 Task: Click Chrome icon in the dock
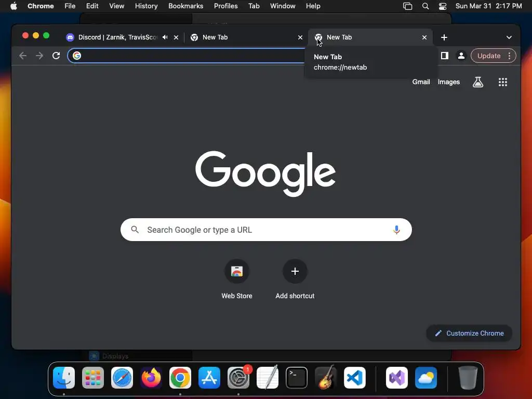point(180,378)
